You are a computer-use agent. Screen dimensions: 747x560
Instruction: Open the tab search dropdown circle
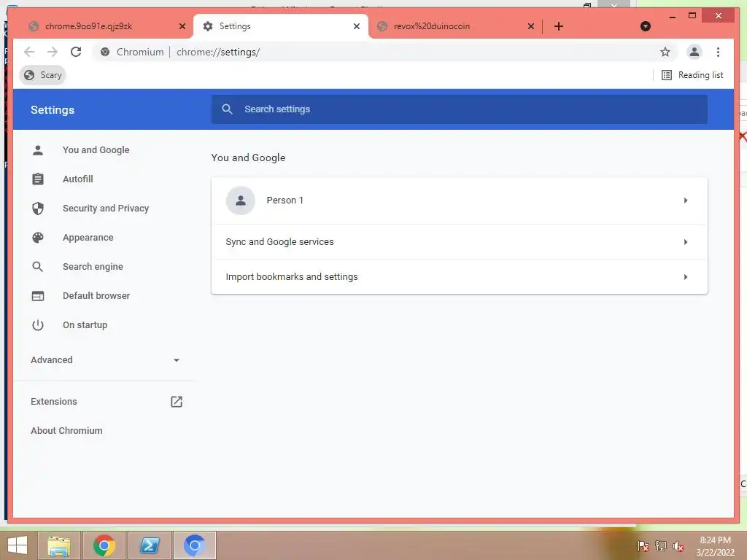(646, 26)
